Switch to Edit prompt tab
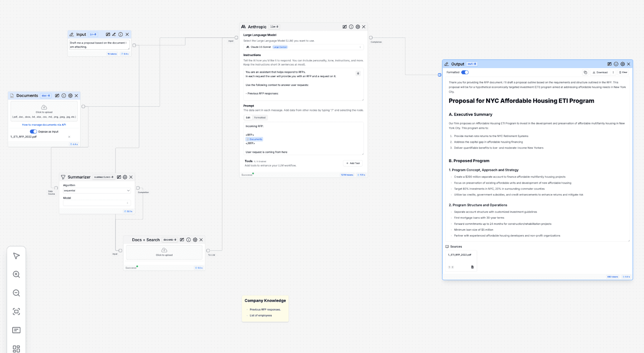Image resolution: width=644 pixels, height=353 pixels. pyautogui.click(x=248, y=118)
